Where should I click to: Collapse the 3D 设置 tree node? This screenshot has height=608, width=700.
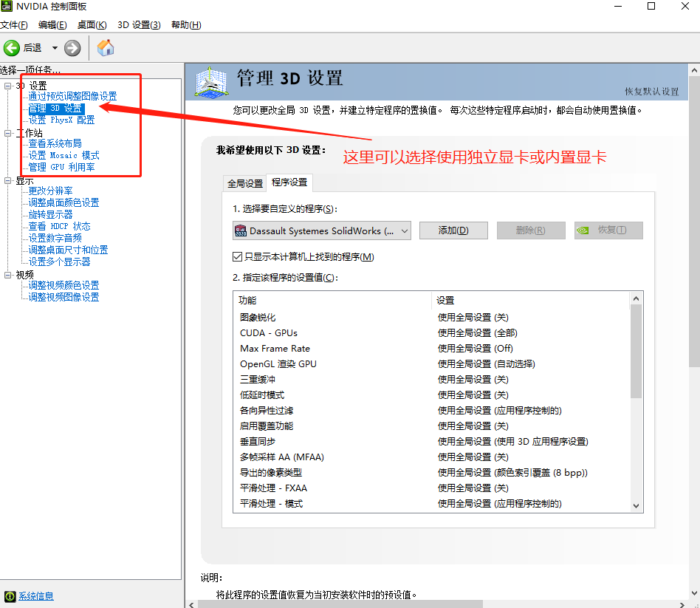(x=8, y=86)
